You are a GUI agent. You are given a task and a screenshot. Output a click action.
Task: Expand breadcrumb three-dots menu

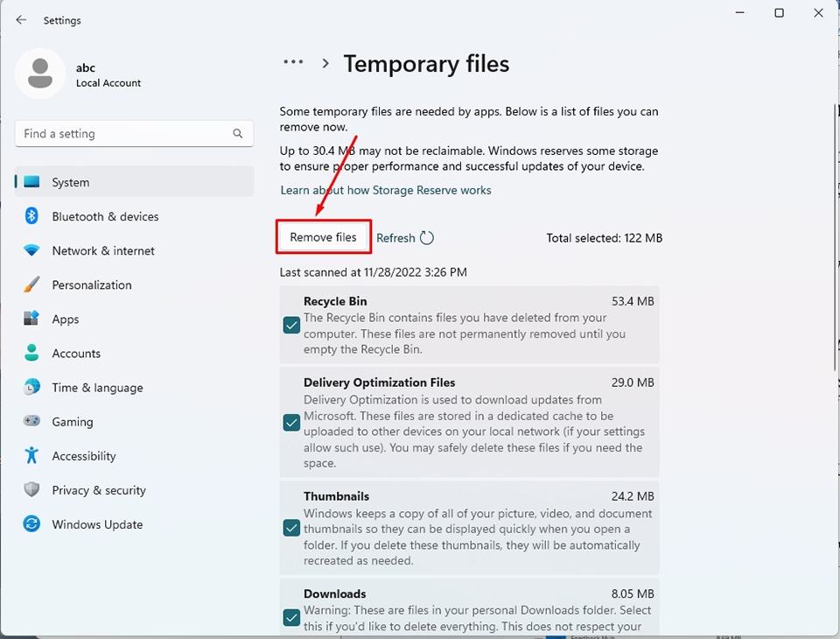click(293, 62)
